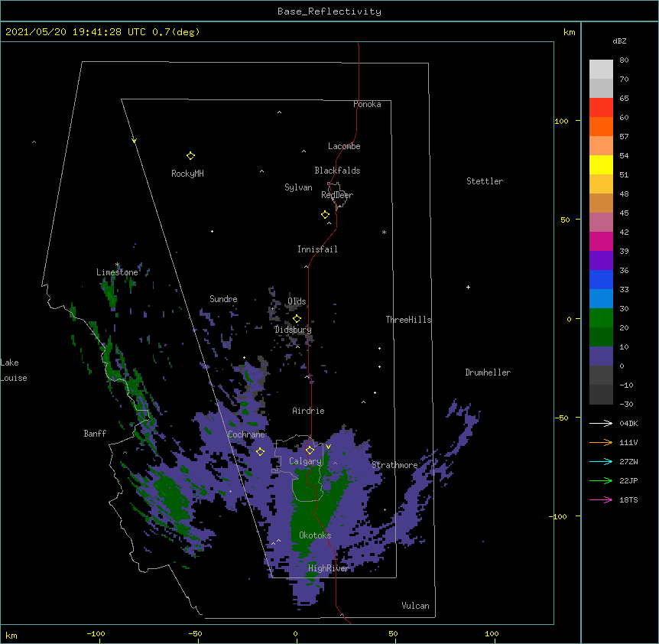Click the Olds label
Viewport: 659px width, 644px height.
(297, 301)
